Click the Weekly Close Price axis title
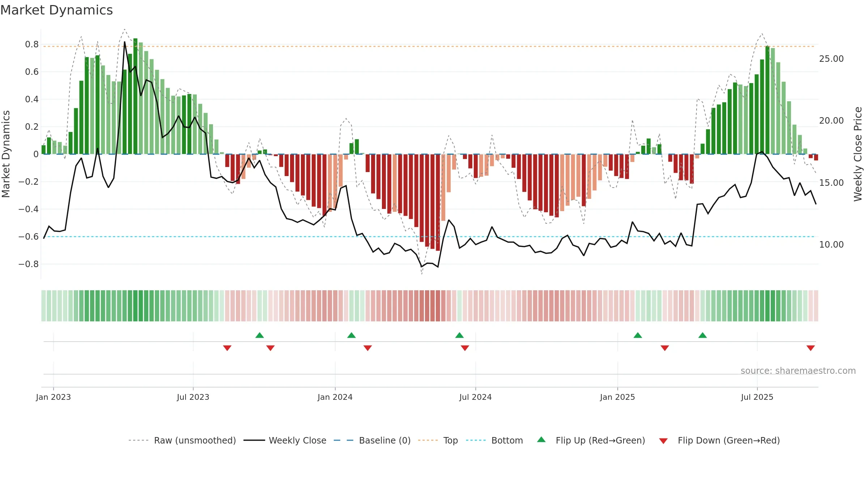The width and height of the screenshot is (868, 488). (x=858, y=154)
